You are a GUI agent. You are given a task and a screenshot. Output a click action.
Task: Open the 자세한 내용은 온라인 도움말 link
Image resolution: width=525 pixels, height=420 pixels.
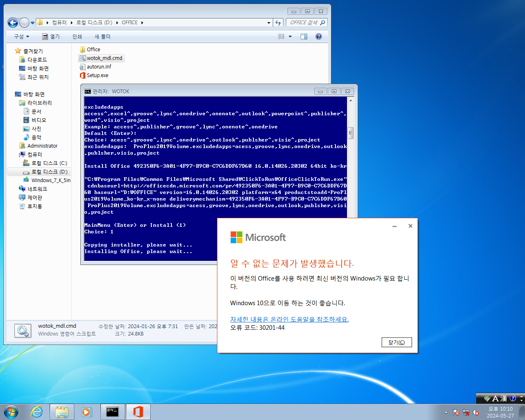(x=289, y=319)
